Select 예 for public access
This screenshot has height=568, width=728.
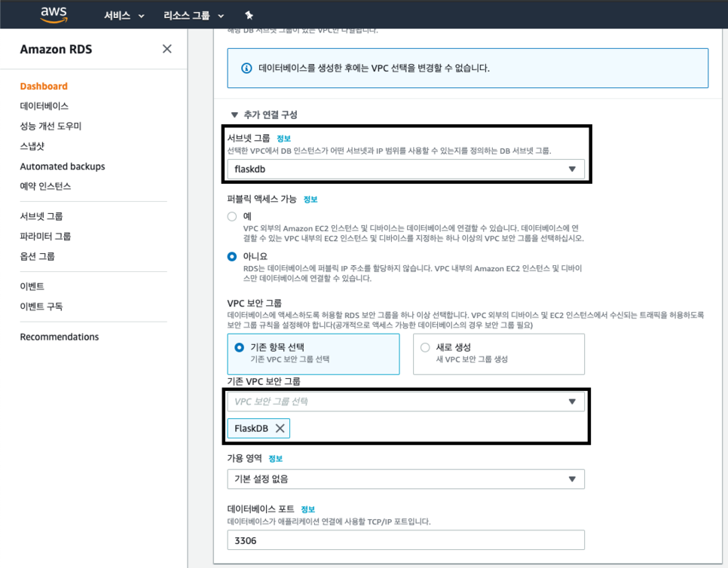tap(232, 216)
